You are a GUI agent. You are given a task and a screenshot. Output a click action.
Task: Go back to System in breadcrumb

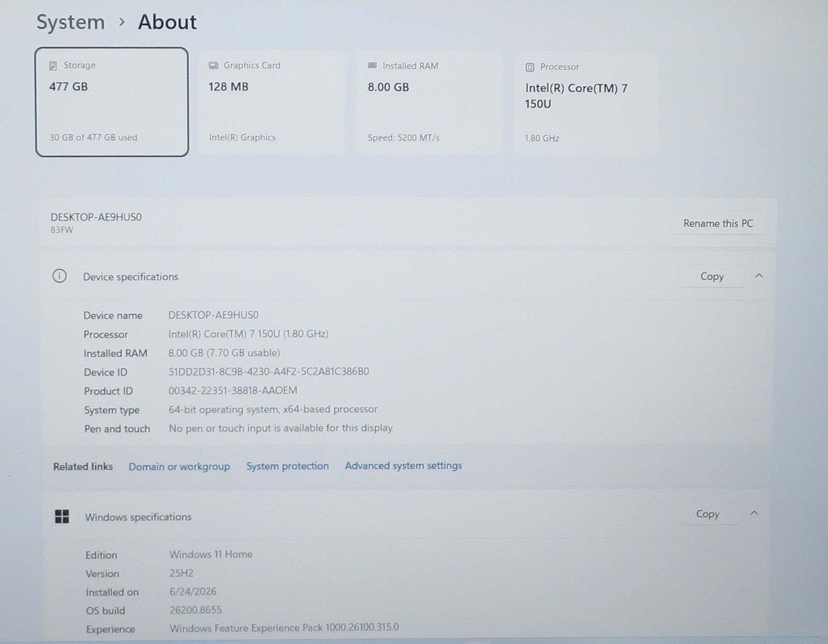point(70,22)
